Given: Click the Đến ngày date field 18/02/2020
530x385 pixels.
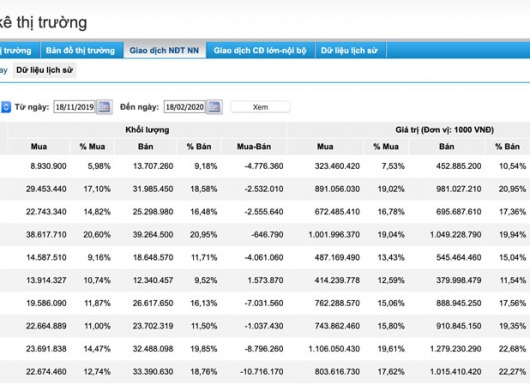Looking at the screenshot, I should [185, 107].
